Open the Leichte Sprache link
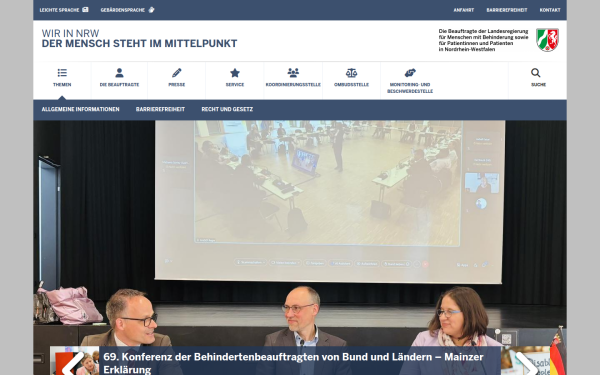Image resolution: width=600 pixels, height=375 pixels. (64, 10)
